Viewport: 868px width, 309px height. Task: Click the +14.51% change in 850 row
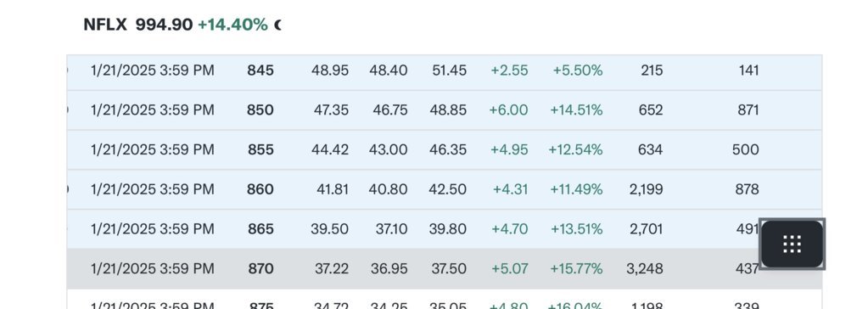pyautogui.click(x=576, y=110)
